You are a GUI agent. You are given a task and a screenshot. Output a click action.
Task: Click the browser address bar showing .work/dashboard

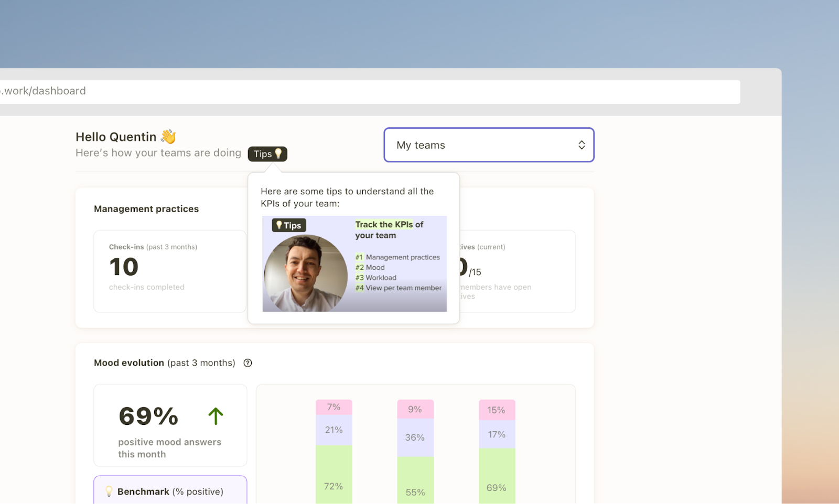click(44, 91)
